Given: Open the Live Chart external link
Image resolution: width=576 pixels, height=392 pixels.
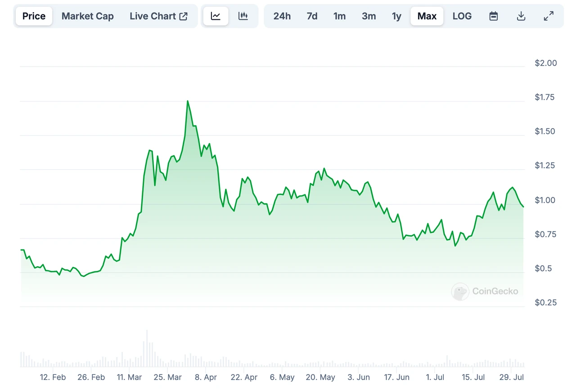Looking at the screenshot, I should pyautogui.click(x=158, y=16).
